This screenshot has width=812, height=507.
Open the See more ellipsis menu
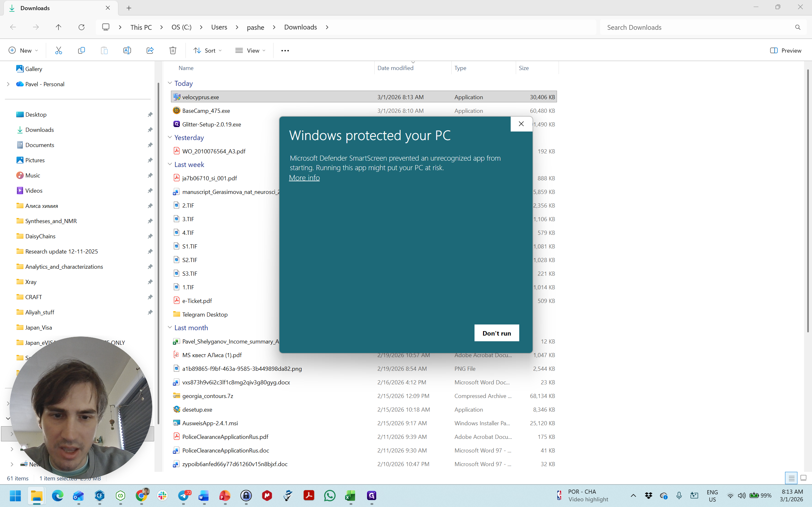(285, 51)
